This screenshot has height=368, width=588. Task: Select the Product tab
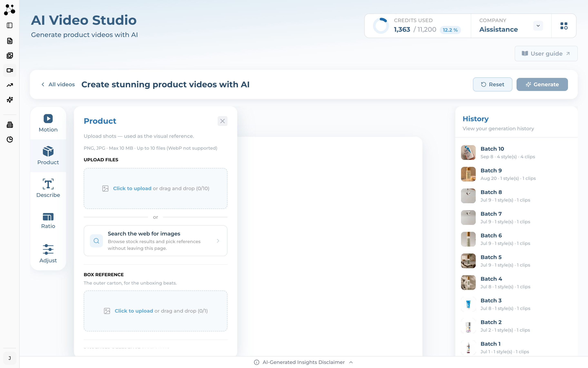[x=48, y=156]
